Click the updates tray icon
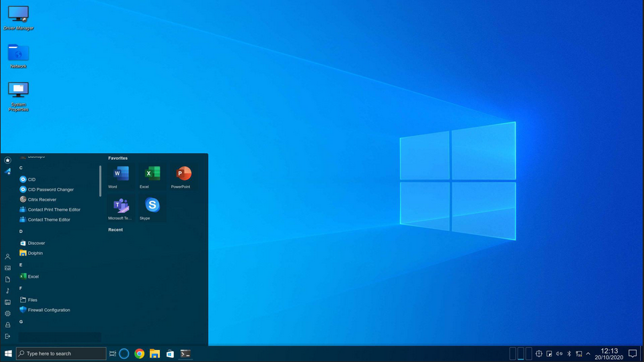 [x=539, y=353]
